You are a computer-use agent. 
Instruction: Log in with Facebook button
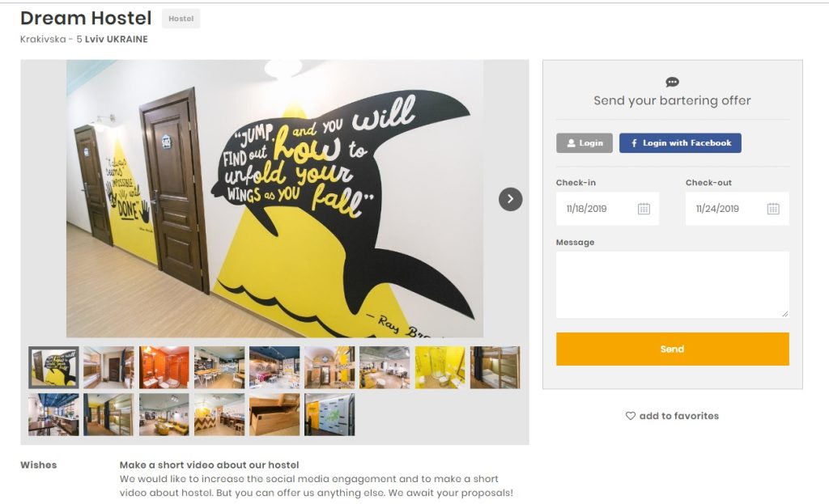[680, 143]
